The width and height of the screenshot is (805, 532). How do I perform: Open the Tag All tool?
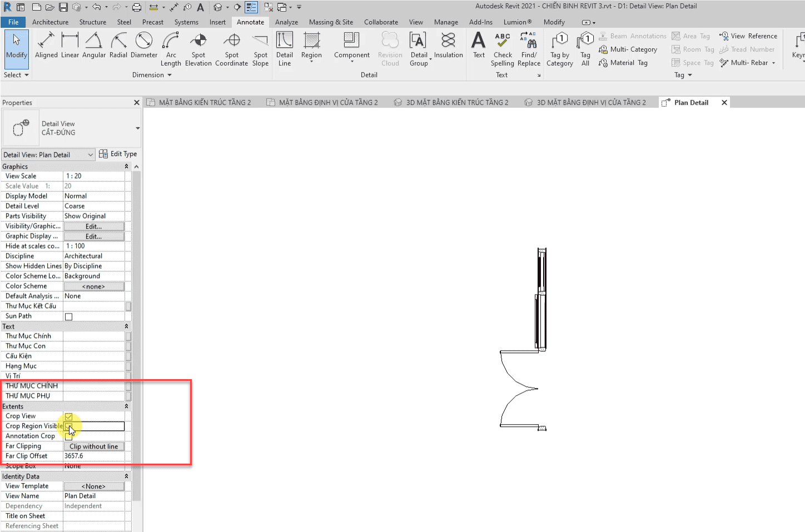click(x=585, y=49)
